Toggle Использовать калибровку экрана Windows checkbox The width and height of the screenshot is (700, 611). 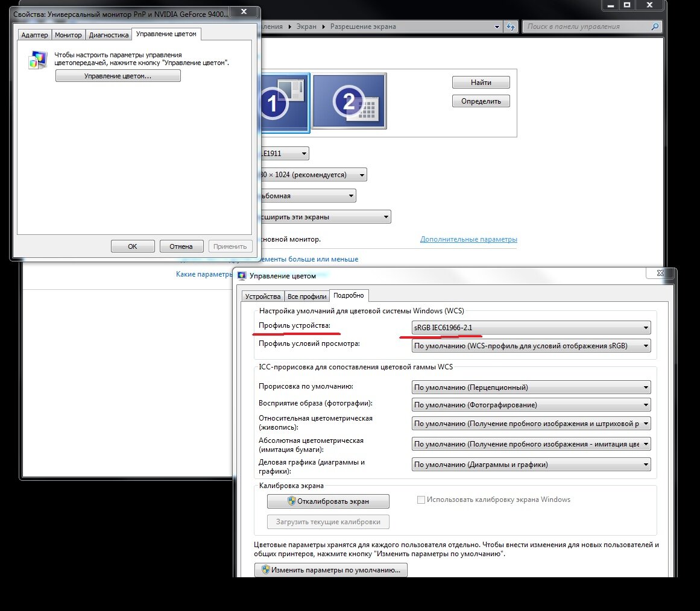(x=421, y=500)
